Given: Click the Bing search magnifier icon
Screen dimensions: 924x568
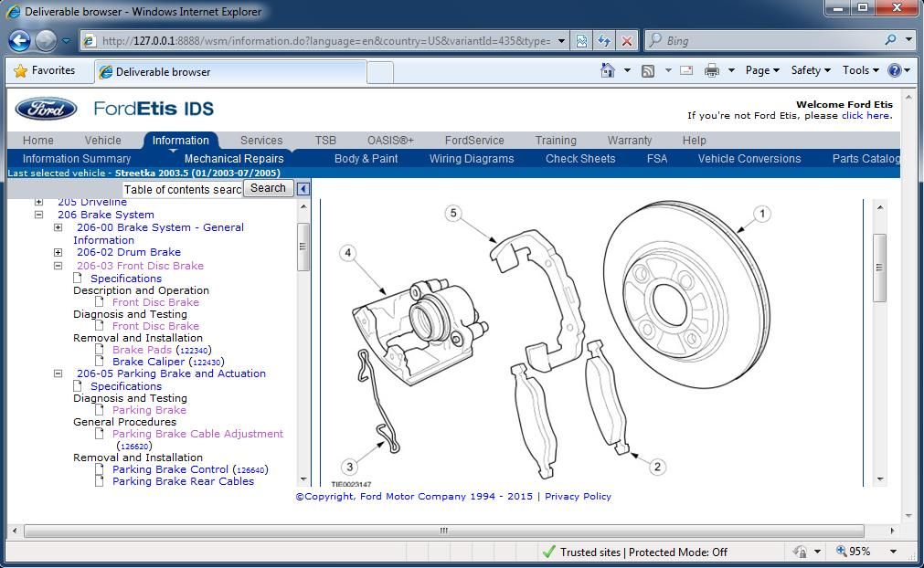Looking at the screenshot, I should tap(890, 40).
